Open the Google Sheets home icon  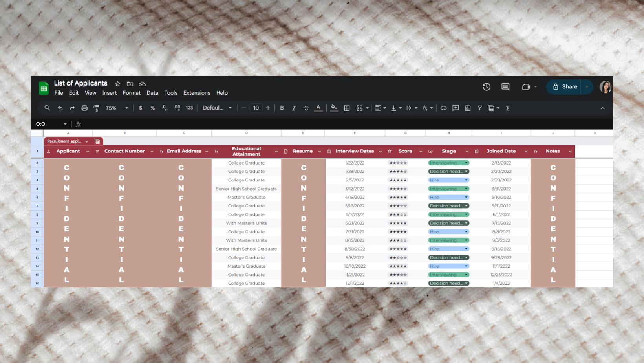point(44,88)
